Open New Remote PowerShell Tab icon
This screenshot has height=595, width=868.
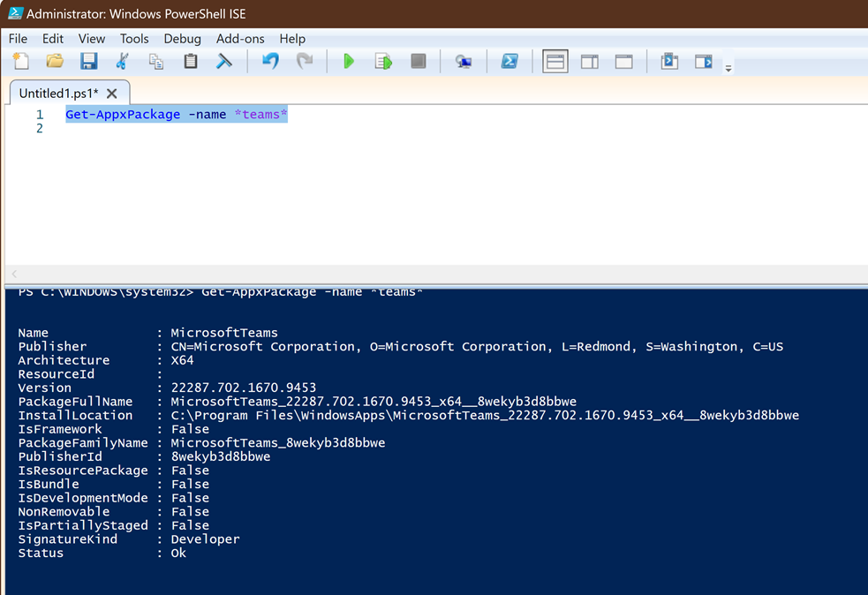pyautogui.click(x=464, y=62)
